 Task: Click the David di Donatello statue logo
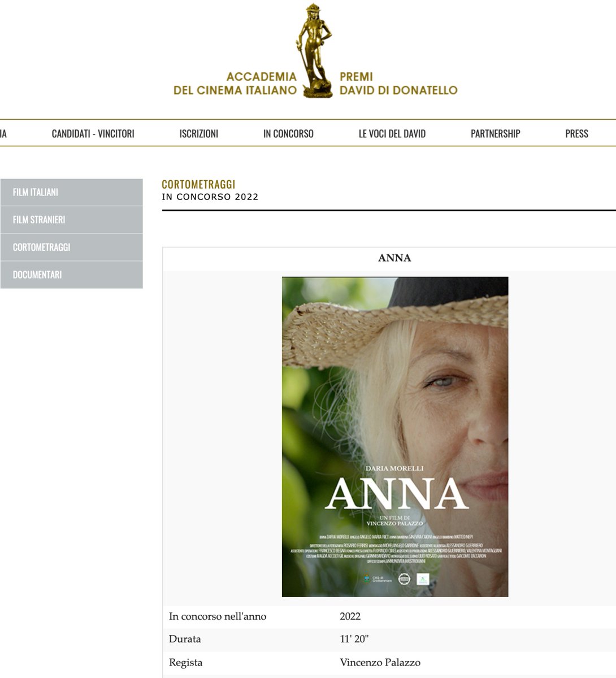click(x=315, y=51)
